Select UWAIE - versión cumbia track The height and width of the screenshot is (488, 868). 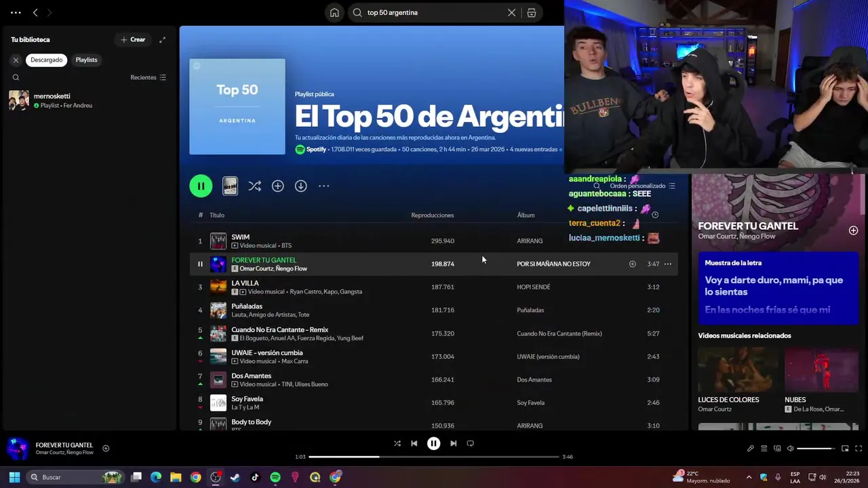pos(267,352)
